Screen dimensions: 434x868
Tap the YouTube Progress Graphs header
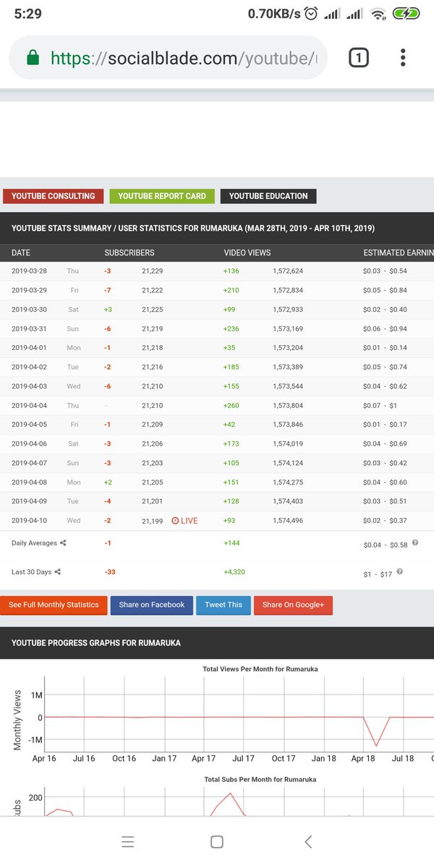click(96, 643)
